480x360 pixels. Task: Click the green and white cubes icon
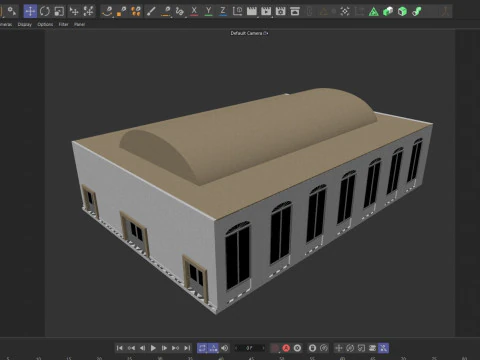tap(388, 12)
